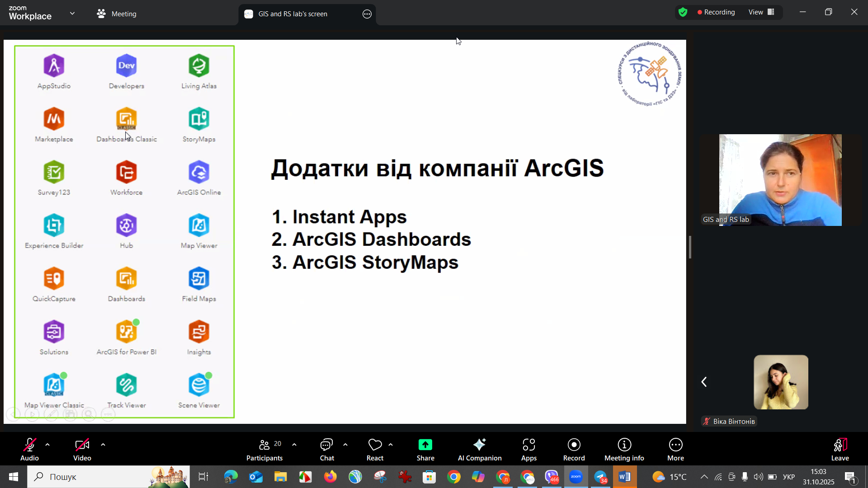Leave the meeting

coord(840,449)
